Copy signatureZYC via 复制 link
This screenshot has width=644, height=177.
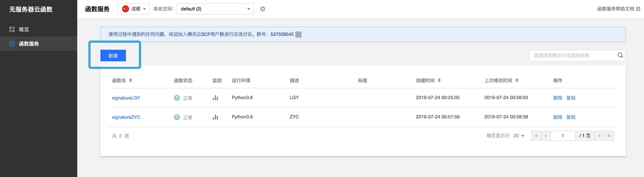click(571, 117)
